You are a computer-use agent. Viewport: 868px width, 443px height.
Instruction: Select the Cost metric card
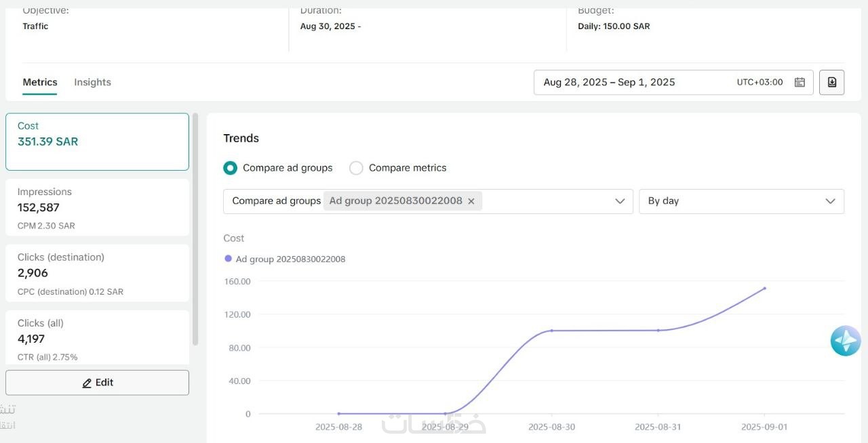pos(97,142)
